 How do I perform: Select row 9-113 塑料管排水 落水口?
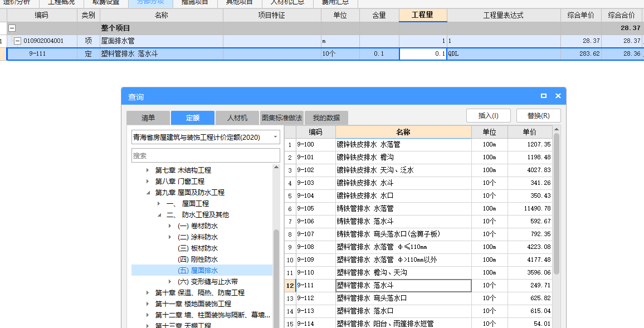point(418,311)
